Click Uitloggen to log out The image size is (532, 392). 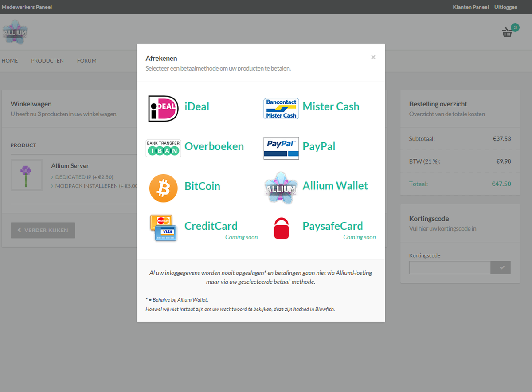506,7
